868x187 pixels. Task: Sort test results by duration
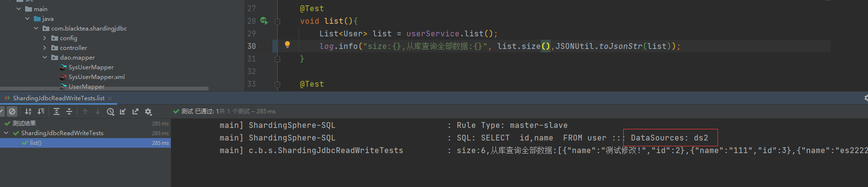click(41, 111)
